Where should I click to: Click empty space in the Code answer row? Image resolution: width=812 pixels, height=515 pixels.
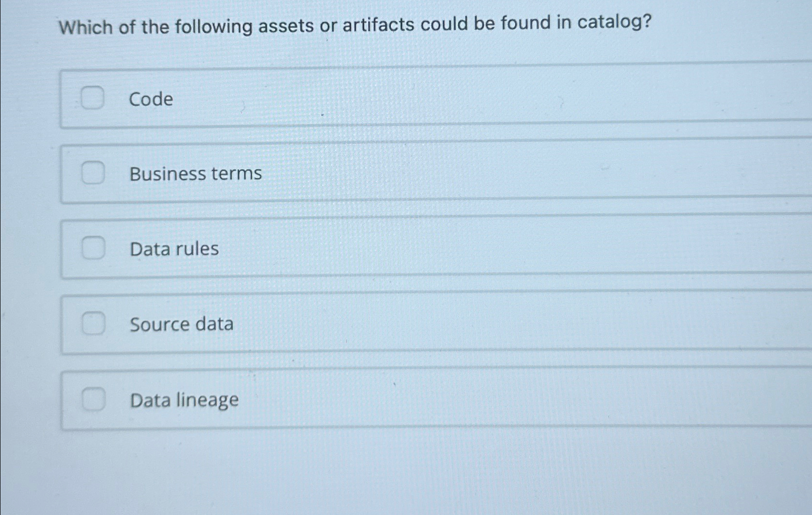click(462, 97)
